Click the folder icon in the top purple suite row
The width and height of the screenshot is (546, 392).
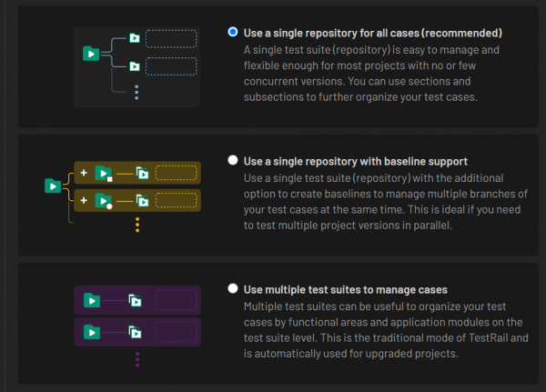91,299
